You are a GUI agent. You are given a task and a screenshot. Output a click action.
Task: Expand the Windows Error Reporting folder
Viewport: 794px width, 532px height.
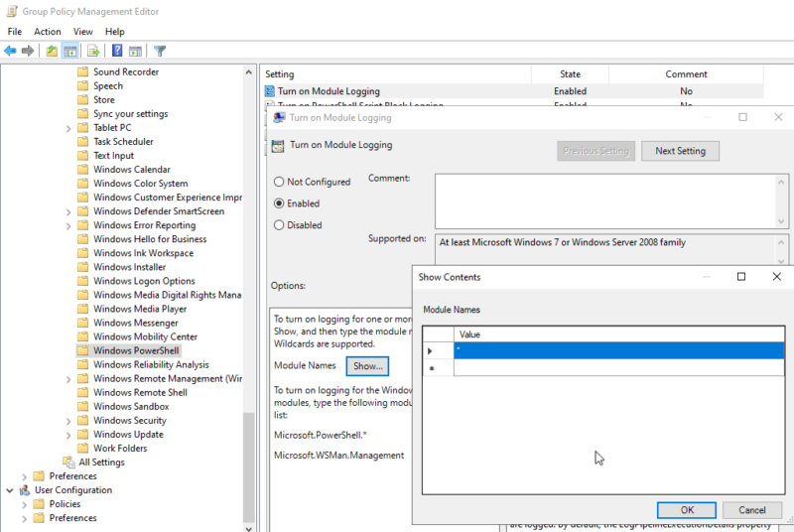68,225
